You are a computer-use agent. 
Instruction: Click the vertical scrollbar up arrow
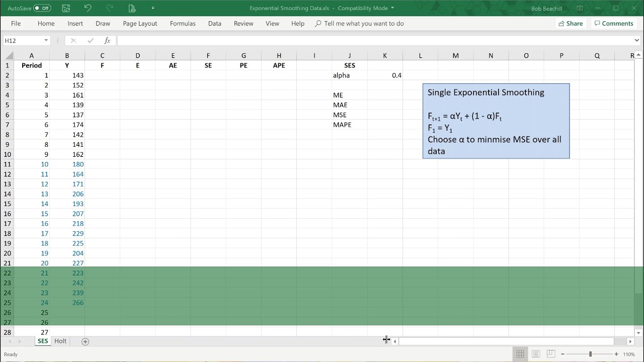pyautogui.click(x=639, y=56)
